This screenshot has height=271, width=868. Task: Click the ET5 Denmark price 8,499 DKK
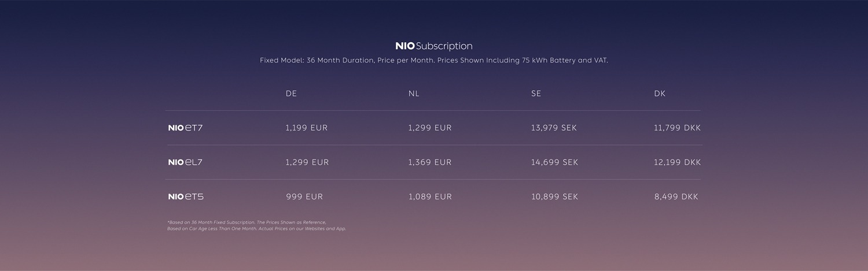coord(676,197)
